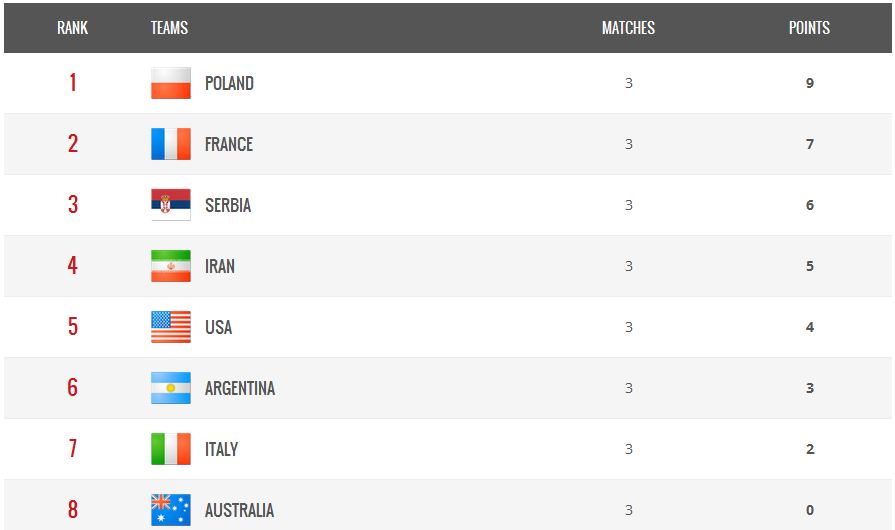
Task: Click the France flag icon
Action: click(x=171, y=144)
